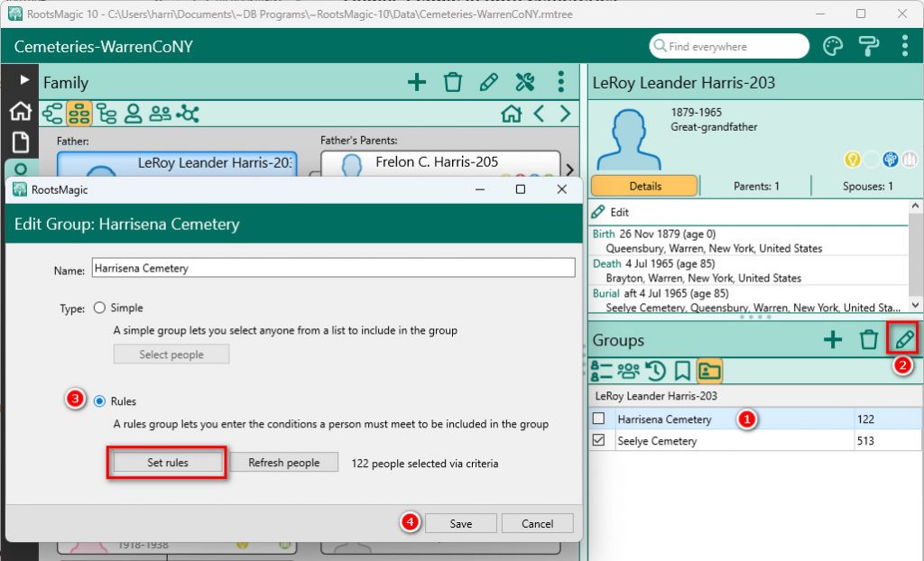The width and height of the screenshot is (924, 561).
Task: Go to home person in Family view
Action: [x=511, y=113]
